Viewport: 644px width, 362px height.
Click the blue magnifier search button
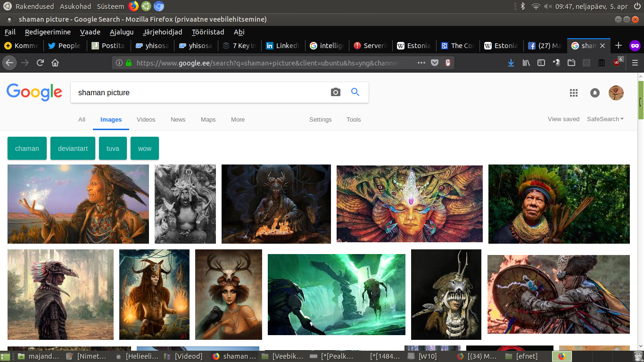click(355, 92)
